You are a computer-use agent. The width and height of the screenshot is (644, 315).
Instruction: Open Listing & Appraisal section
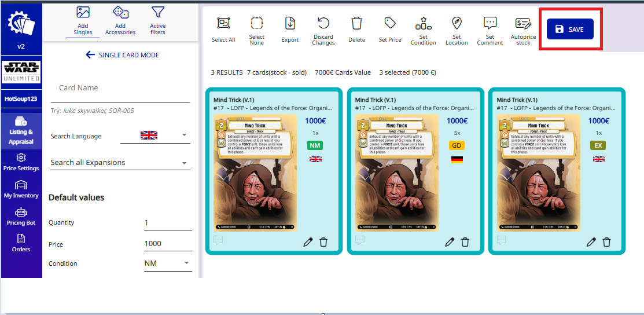tap(21, 131)
